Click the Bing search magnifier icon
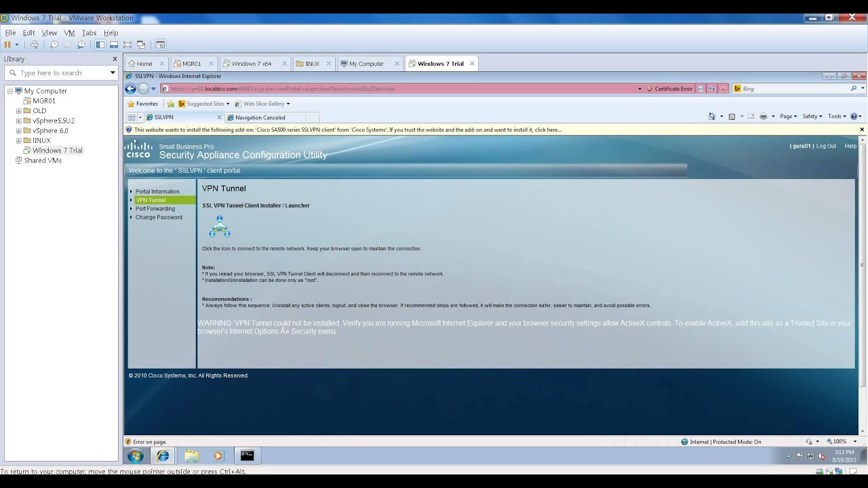868x488 pixels. [x=854, y=89]
